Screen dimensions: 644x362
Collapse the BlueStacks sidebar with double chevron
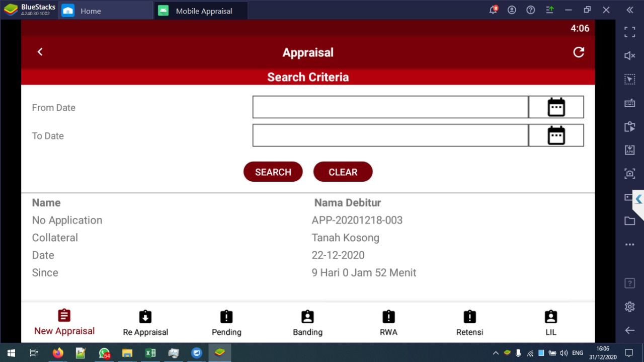point(629,10)
